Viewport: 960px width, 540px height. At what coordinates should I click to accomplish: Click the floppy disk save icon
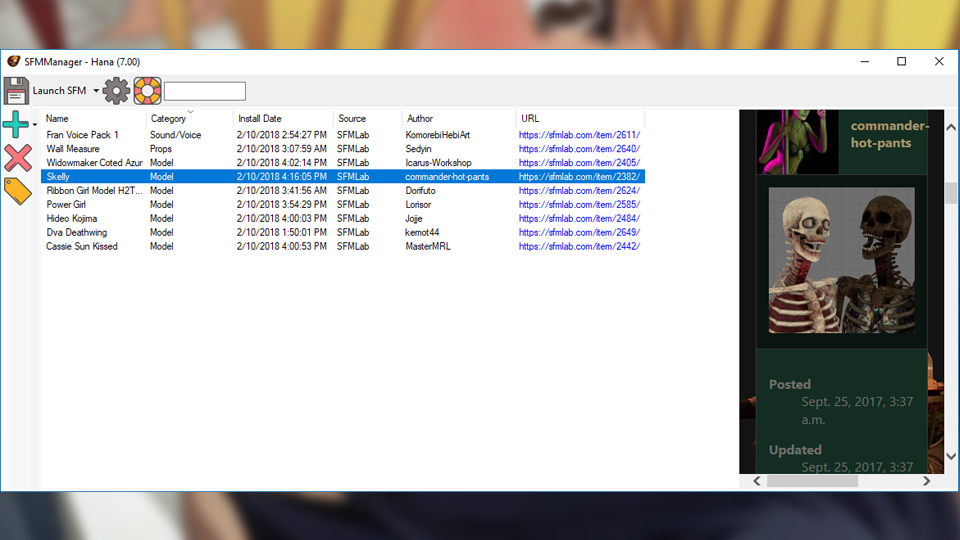click(16, 91)
